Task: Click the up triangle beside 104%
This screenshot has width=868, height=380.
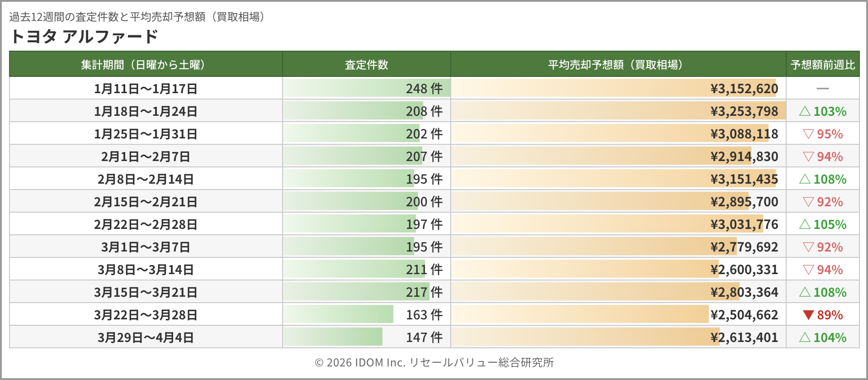Action: (x=805, y=337)
